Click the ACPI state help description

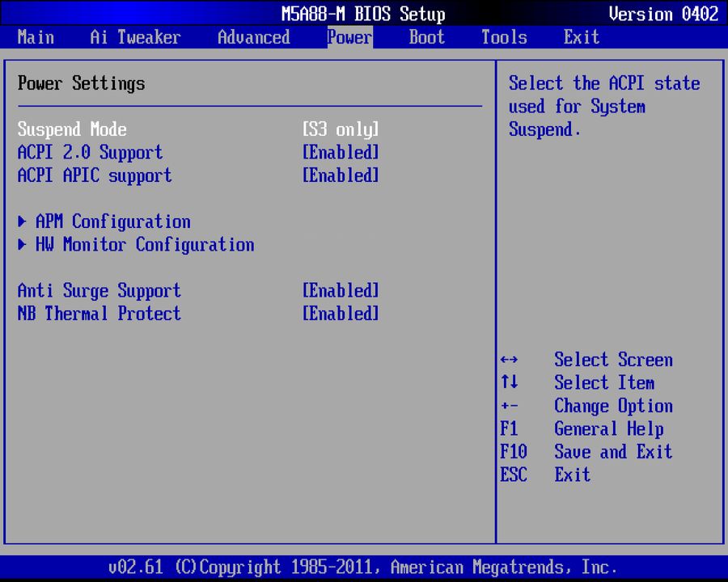(x=604, y=106)
